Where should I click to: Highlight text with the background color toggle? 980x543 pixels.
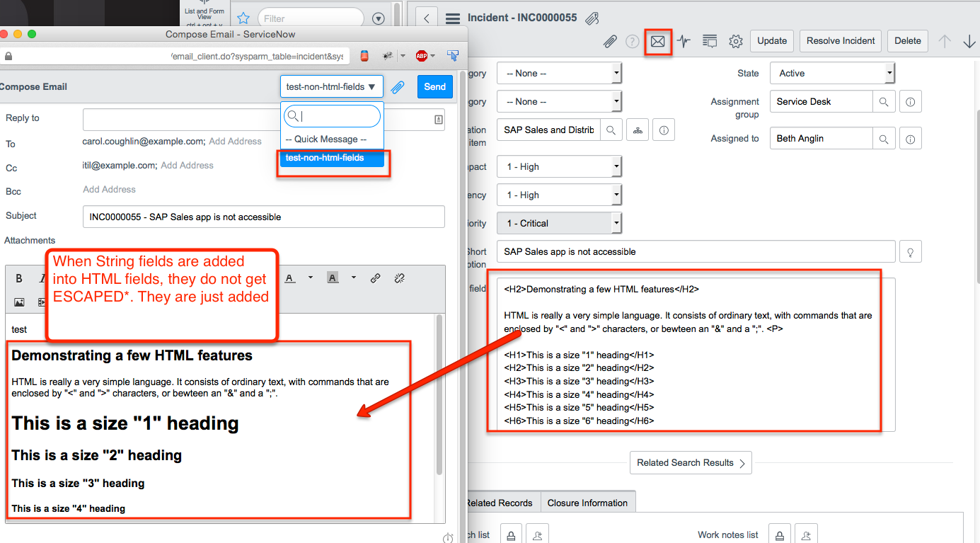tap(332, 278)
